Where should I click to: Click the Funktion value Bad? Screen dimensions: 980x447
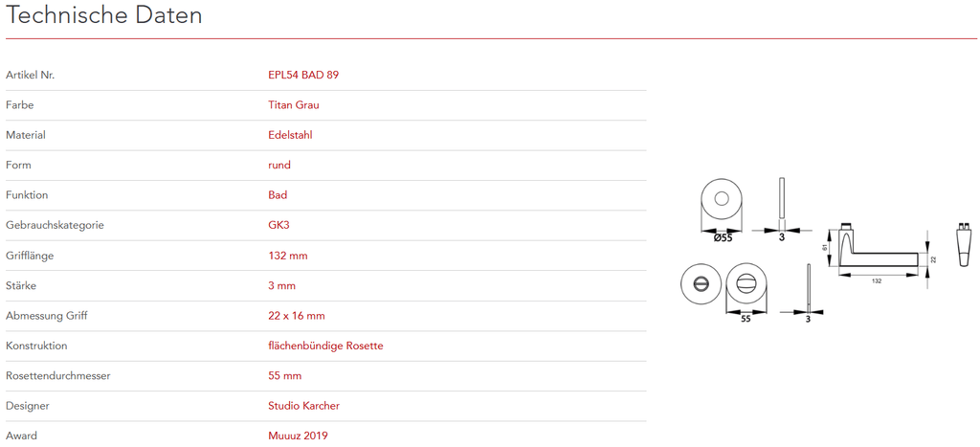[x=278, y=195]
